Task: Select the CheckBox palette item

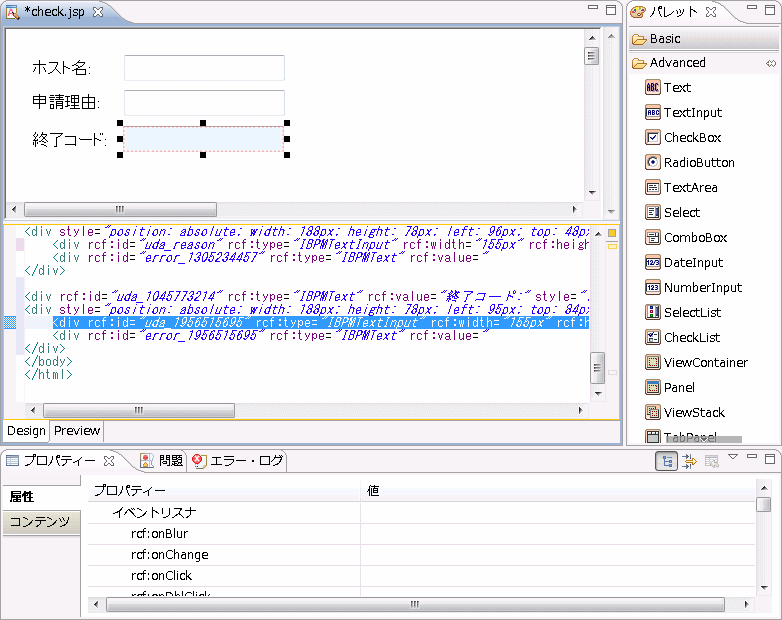Action: click(x=683, y=137)
